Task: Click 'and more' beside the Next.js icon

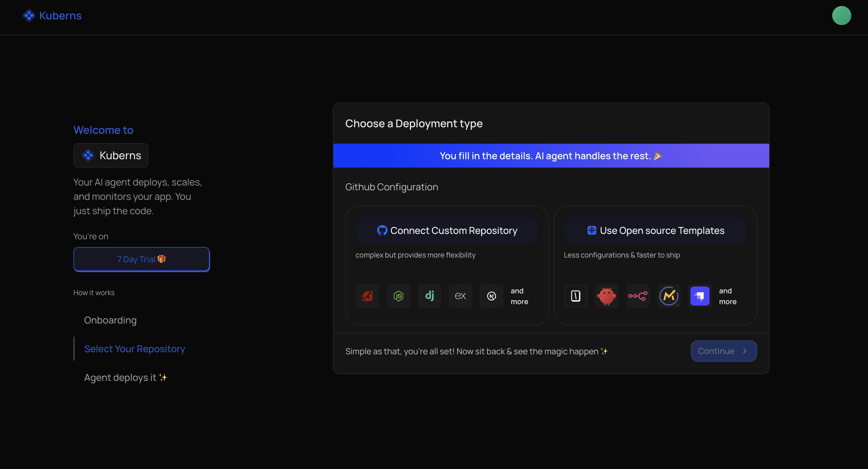Action: [519, 296]
